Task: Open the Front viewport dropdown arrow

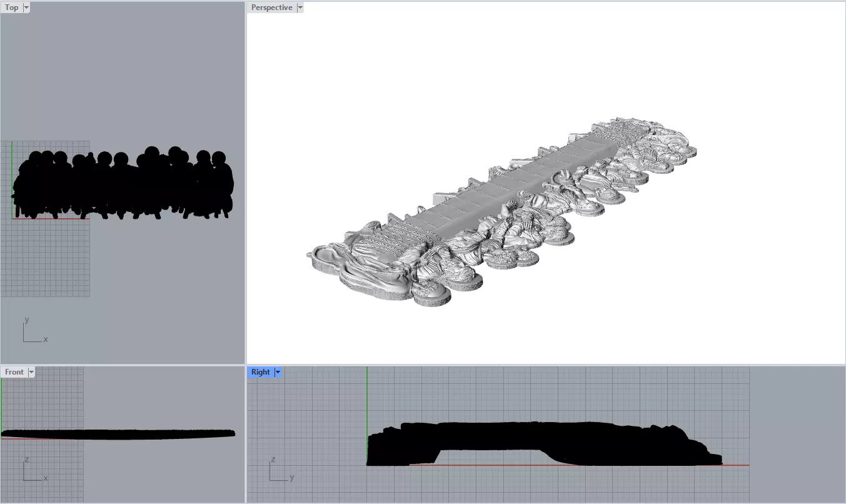Action: click(x=31, y=372)
